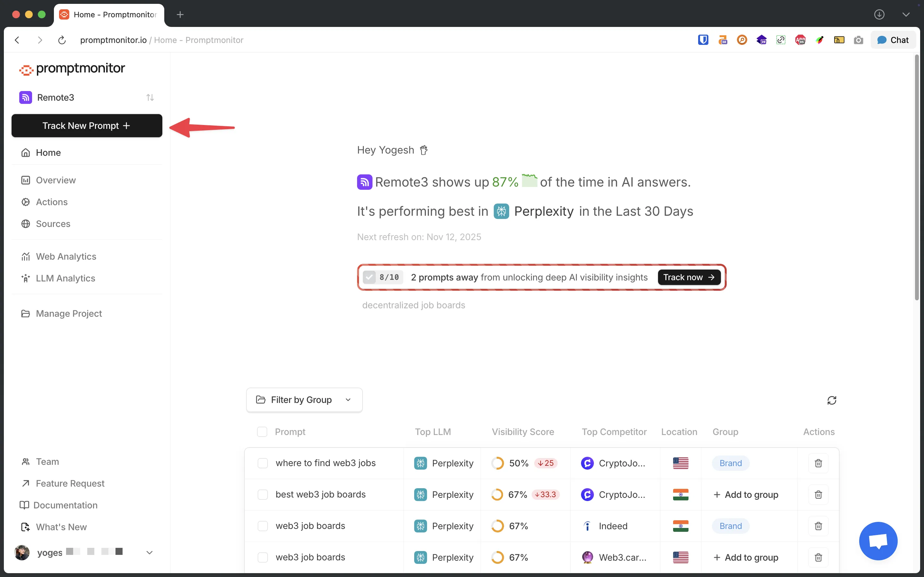This screenshot has width=924, height=577.
Task: Click the table refresh icon above Actions column
Action: pyautogui.click(x=832, y=400)
